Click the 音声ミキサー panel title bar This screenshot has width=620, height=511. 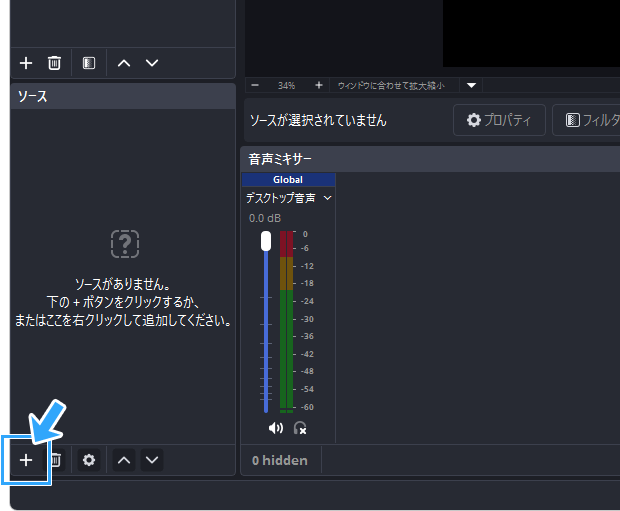(430, 159)
